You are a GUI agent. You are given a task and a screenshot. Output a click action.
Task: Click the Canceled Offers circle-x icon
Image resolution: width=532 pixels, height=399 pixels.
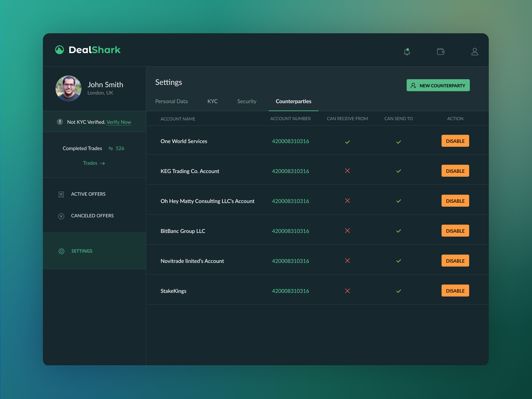tap(61, 216)
